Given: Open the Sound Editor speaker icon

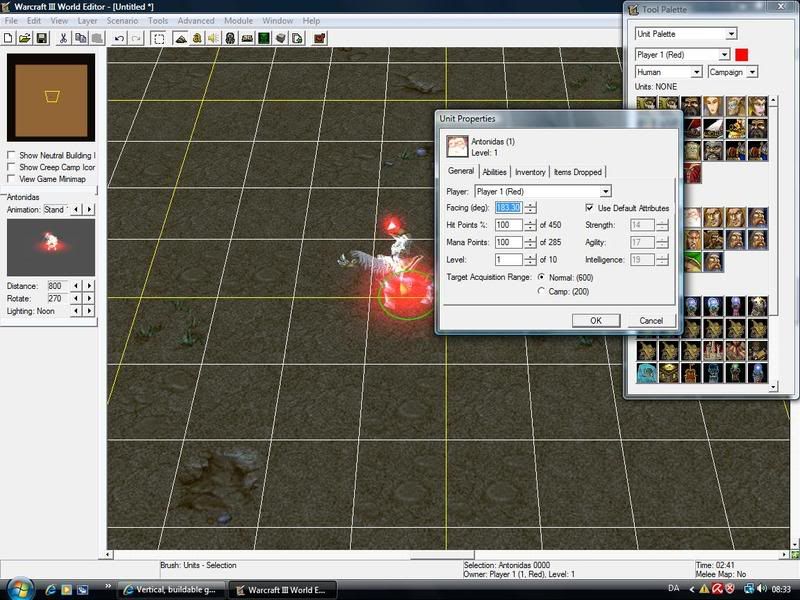Looking at the screenshot, I should (x=213, y=38).
